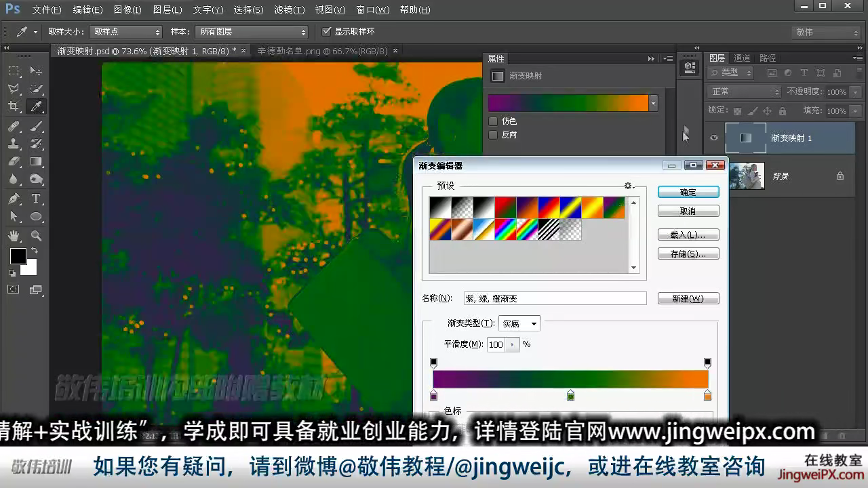Enable the 显示取样环 checkbox

327,32
